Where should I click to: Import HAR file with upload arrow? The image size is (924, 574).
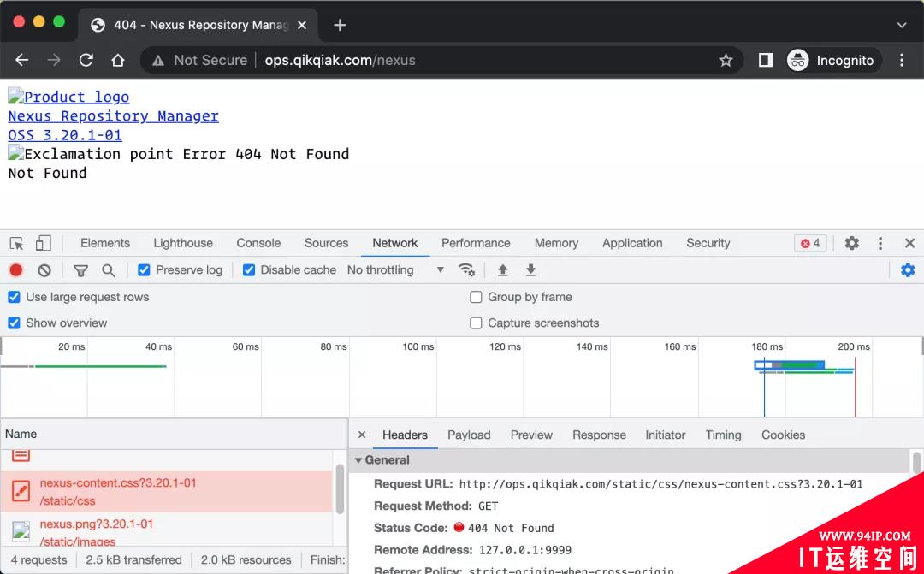click(x=503, y=270)
